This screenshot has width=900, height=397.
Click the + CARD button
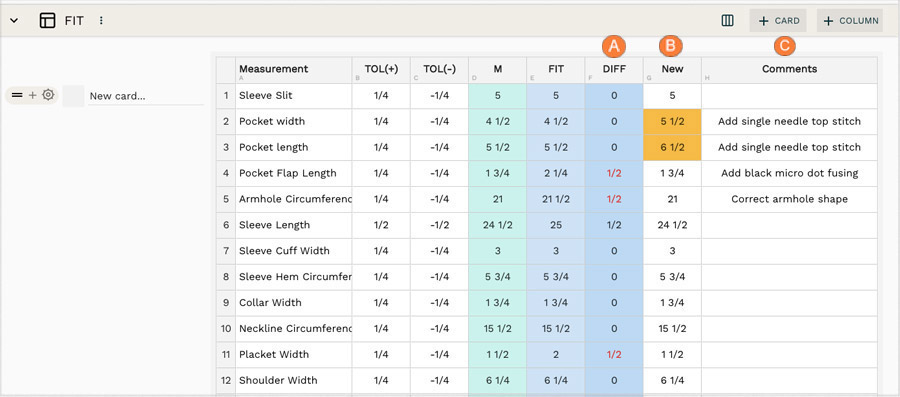(x=778, y=21)
